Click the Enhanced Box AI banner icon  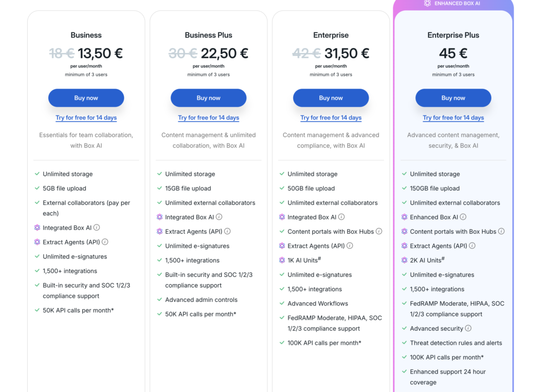pyautogui.click(x=427, y=4)
